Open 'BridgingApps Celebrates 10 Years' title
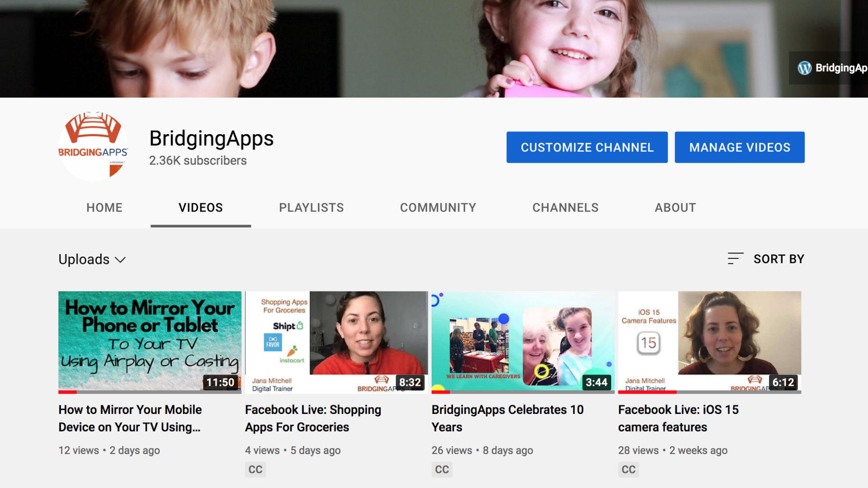Viewport: 868px width, 488px height. coord(508,418)
